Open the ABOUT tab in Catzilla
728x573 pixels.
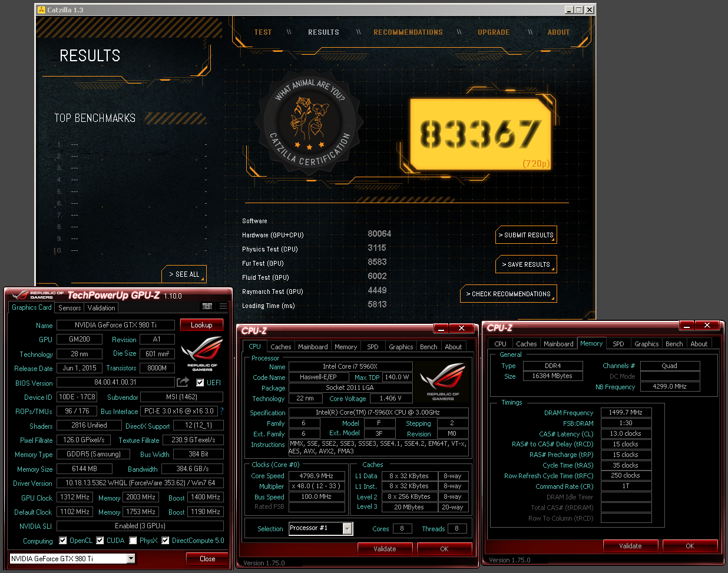558,32
